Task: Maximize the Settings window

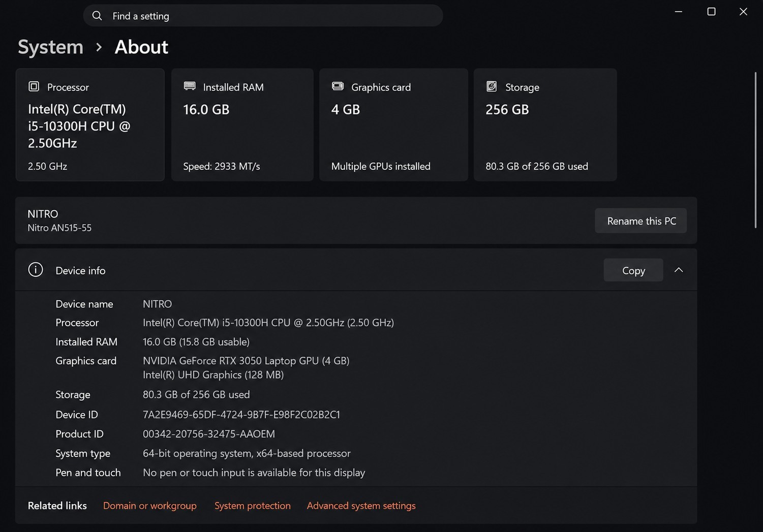Action: [x=711, y=12]
